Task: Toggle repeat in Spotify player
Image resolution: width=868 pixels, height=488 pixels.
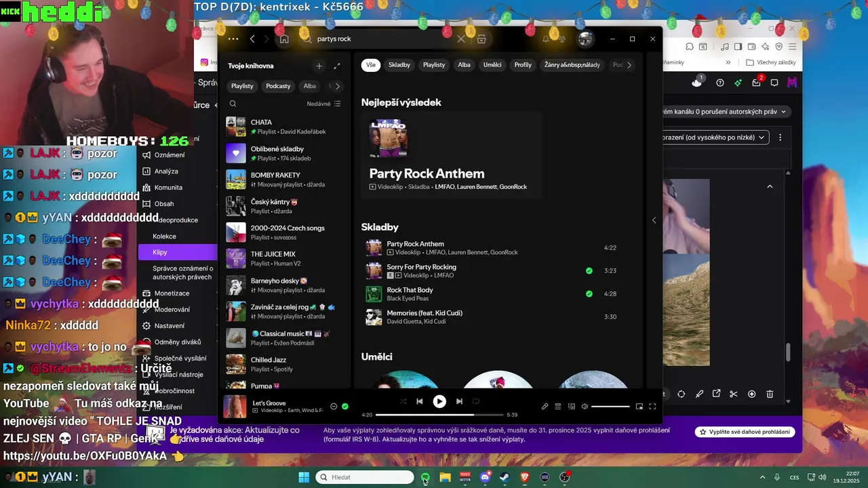Action: coord(475,401)
